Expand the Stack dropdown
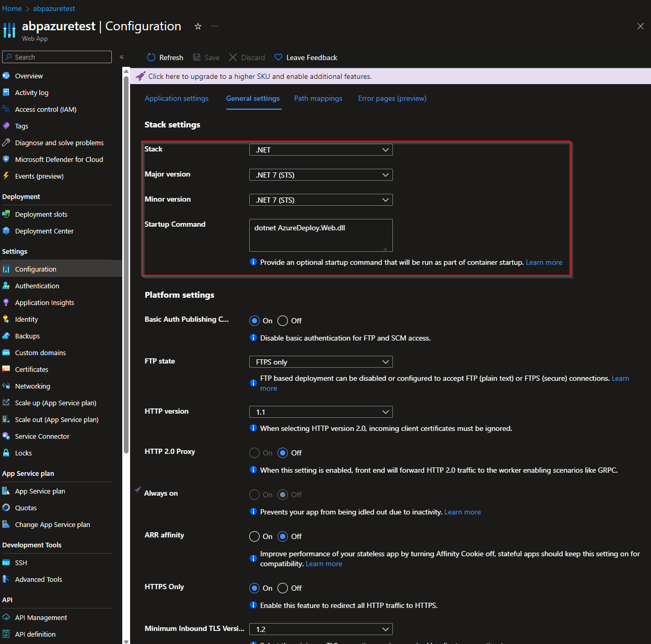This screenshot has width=651, height=644. [x=321, y=150]
